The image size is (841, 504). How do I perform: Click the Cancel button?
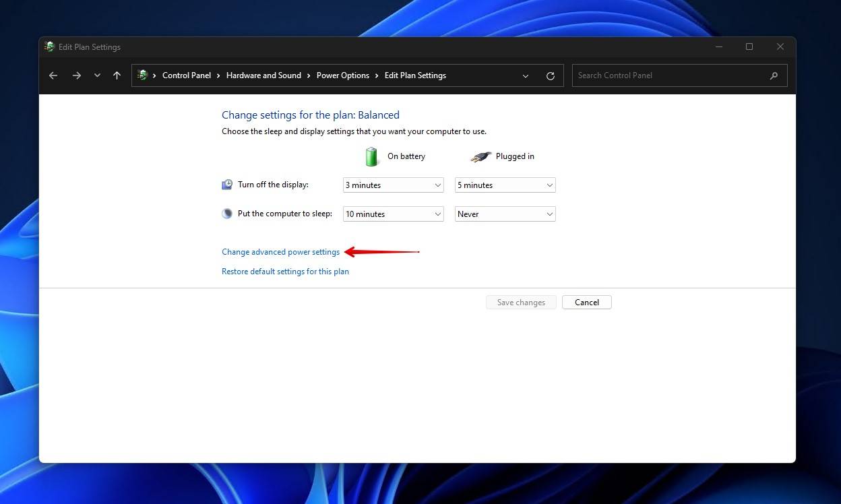point(587,303)
